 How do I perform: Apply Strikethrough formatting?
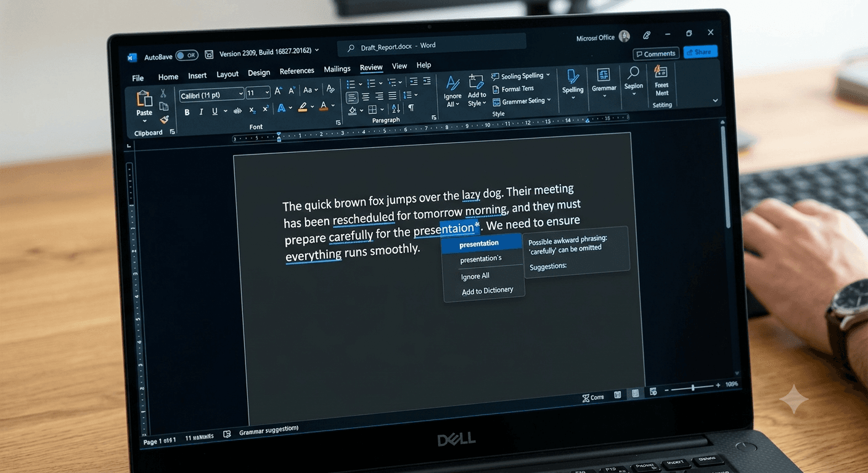pos(237,111)
